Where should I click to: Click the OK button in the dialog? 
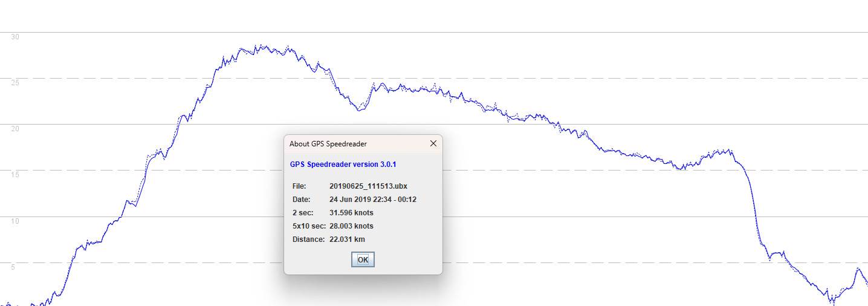pyautogui.click(x=363, y=259)
